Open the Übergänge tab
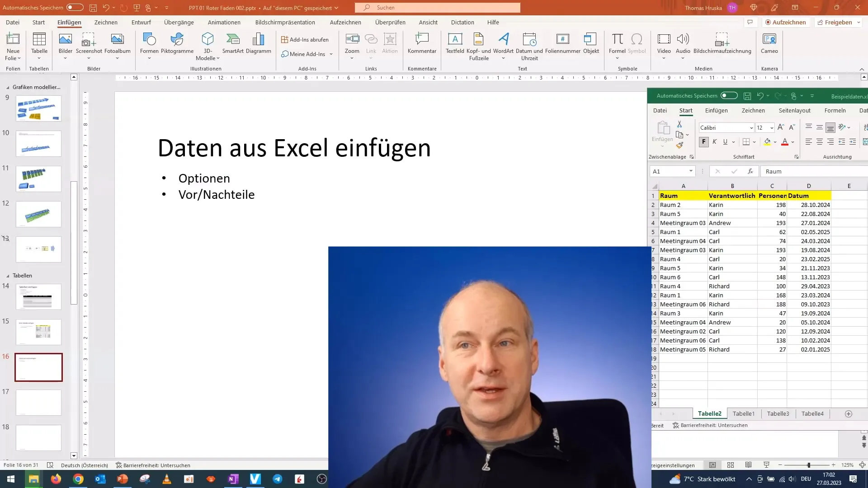The image size is (868, 488). tap(179, 22)
